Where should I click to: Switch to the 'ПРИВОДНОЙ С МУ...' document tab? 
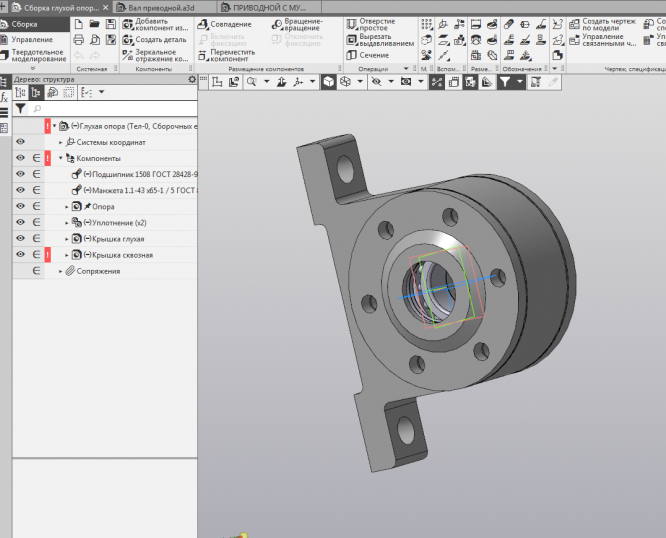pyautogui.click(x=269, y=7)
